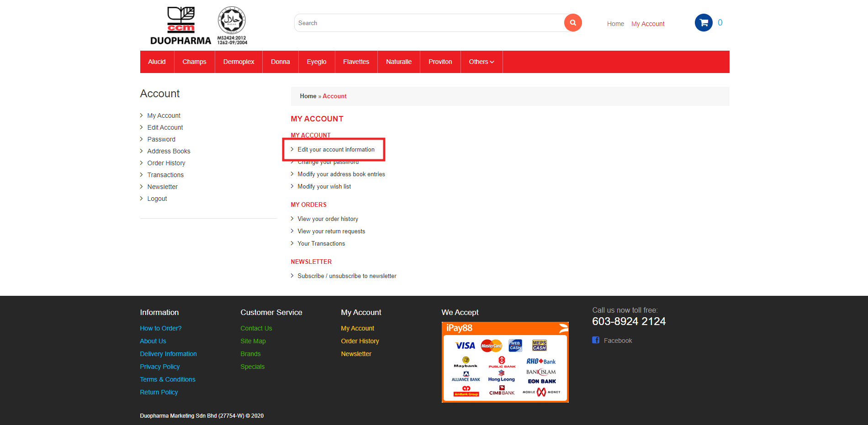The height and width of the screenshot is (425, 868).
Task: Click Home in the breadcrumb
Action: click(x=308, y=96)
